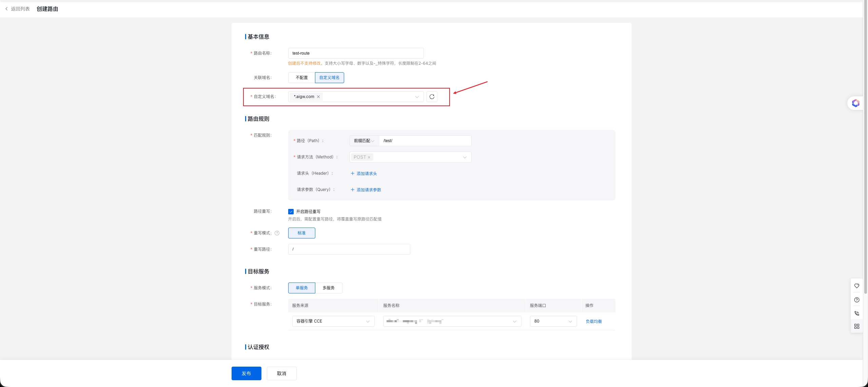The width and height of the screenshot is (868, 387).
Task: Click the heart favorite icon in side panel
Action: pyautogui.click(x=857, y=286)
